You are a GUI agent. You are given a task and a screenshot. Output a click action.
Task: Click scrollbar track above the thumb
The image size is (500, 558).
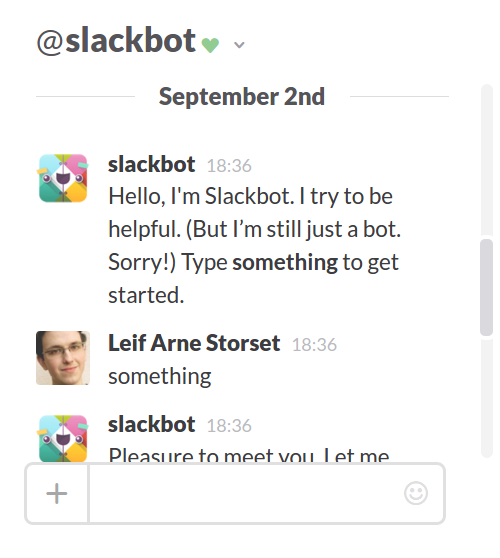point(486,160)
